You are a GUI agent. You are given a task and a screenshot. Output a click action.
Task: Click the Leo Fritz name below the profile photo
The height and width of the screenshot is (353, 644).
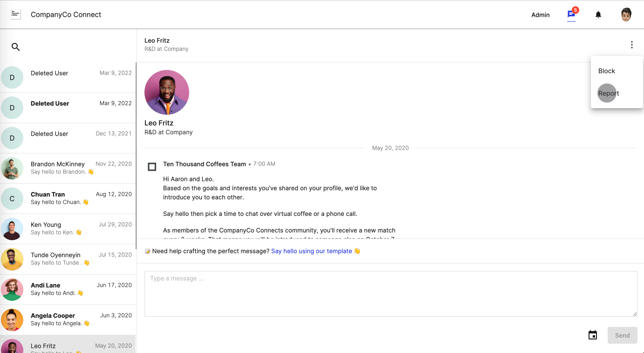(159, 123)
